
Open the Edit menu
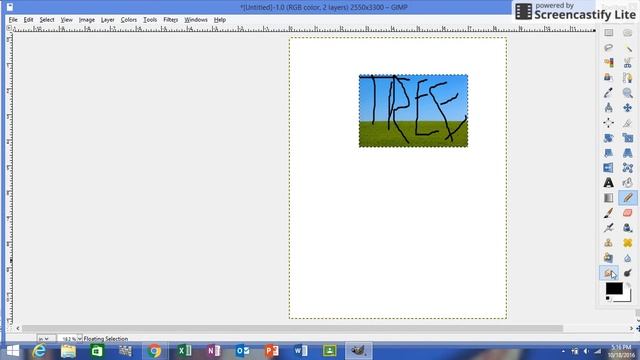click(x=28, y=20)
